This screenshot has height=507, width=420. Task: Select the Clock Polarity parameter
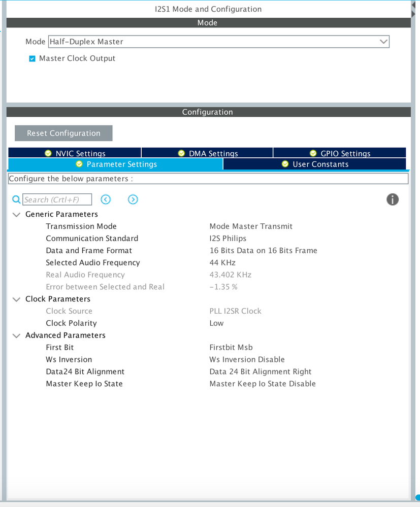[x=71, y=323]
